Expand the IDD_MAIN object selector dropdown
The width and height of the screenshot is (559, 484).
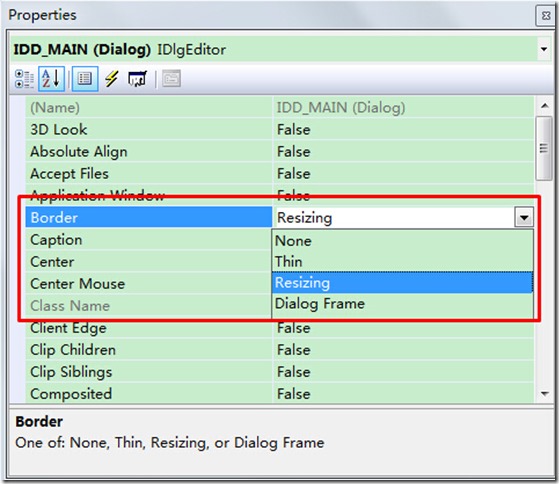tap(544, 49)
